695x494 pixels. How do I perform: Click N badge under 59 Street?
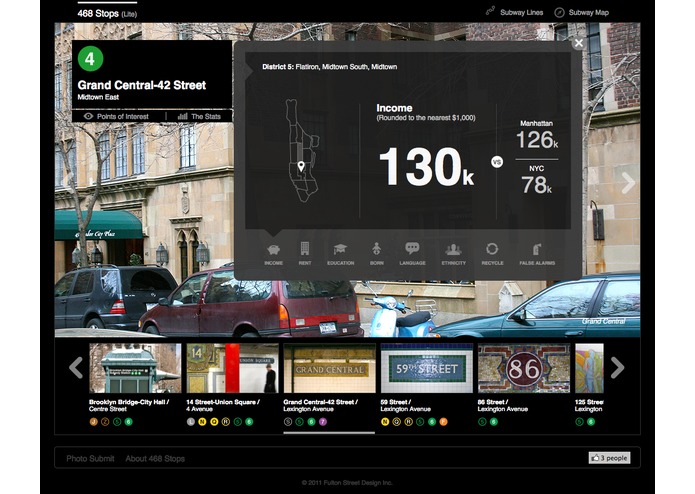pyautogui.click(x=385, y=422)
